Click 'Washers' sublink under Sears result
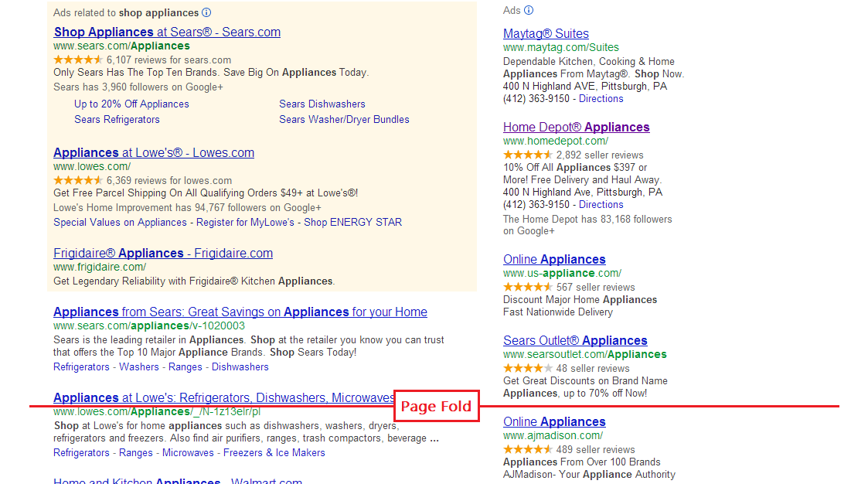Image resolution: width=868 pixels, height=484 pixels. pos(139,367)
